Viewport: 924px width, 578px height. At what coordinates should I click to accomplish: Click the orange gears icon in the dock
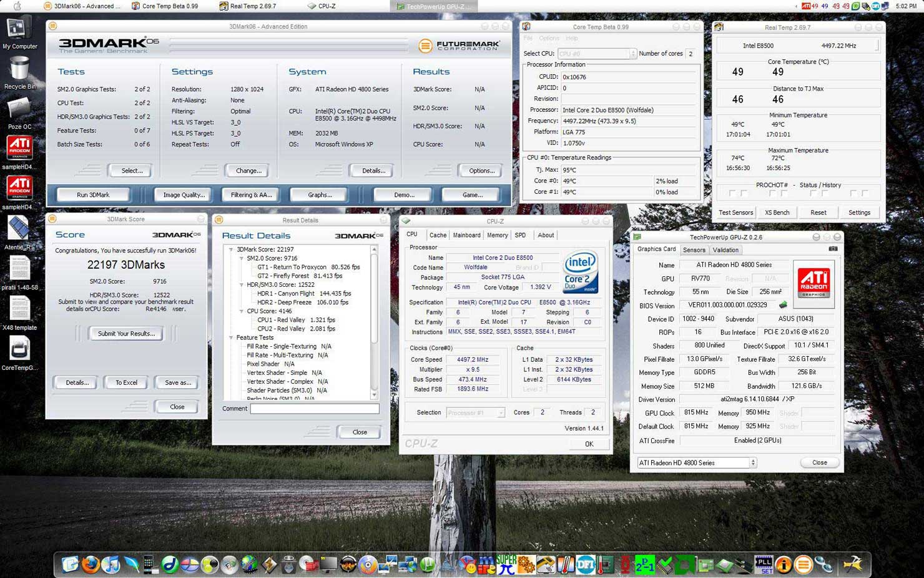526,564
